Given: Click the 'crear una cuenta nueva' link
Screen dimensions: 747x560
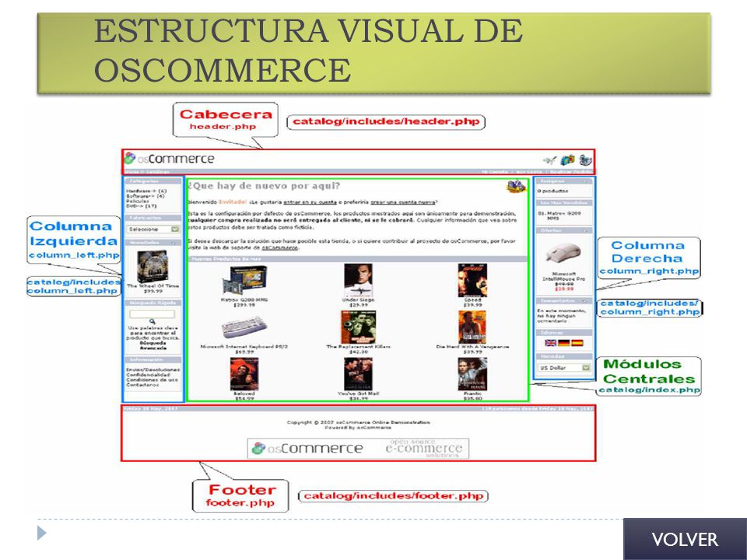Looking at the screenshot, I should tap(403, 202).
